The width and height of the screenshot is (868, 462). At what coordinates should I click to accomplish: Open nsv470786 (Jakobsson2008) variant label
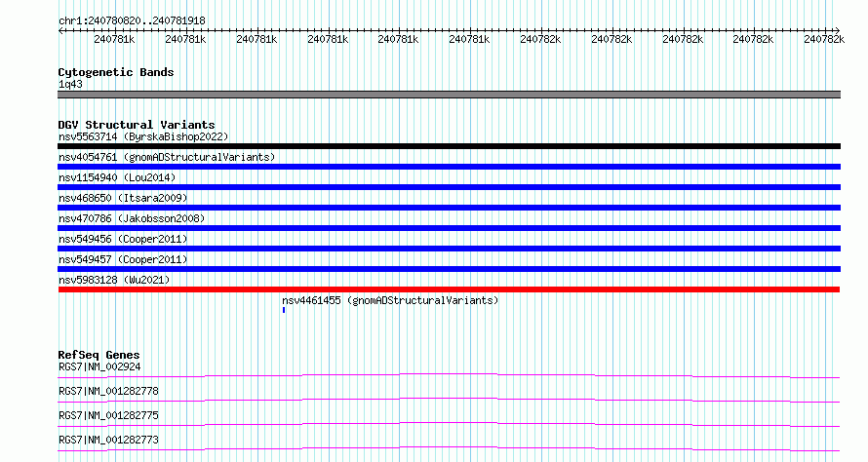(132, 218)
